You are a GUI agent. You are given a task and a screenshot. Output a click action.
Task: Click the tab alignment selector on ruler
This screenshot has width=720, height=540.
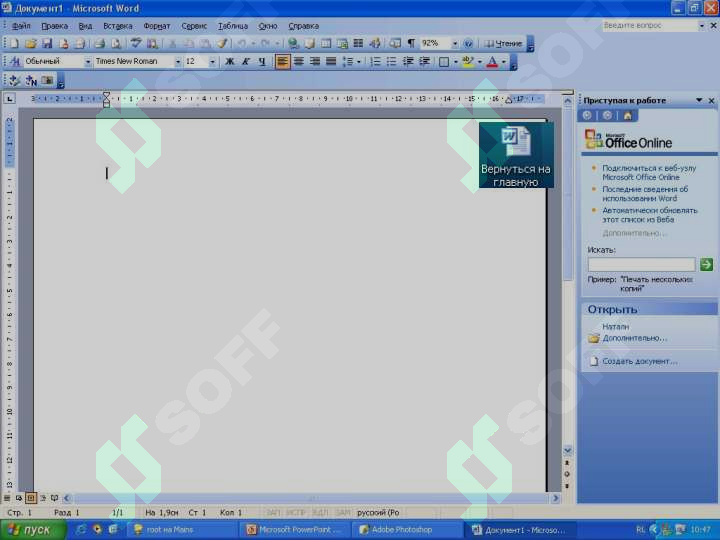pos(9,99)
